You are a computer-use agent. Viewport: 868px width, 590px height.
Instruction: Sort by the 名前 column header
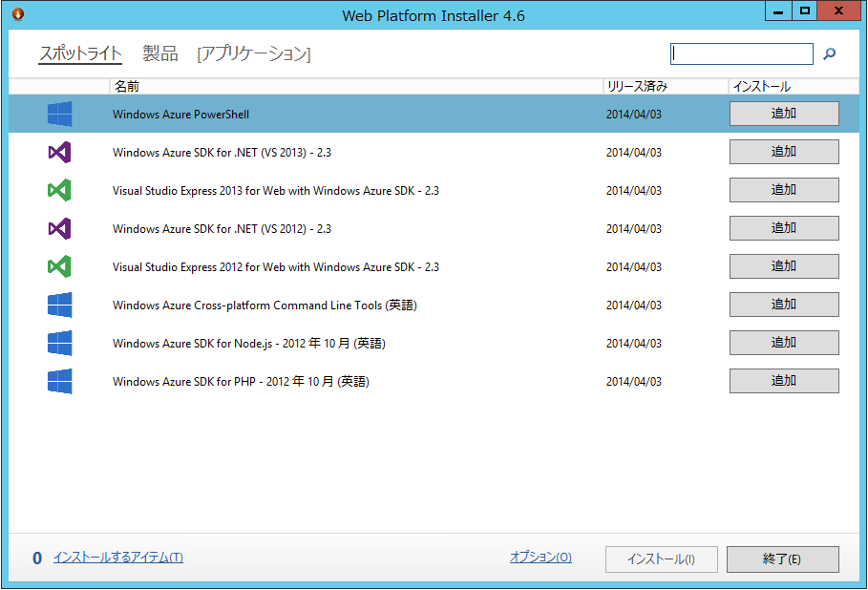point(356,86)
